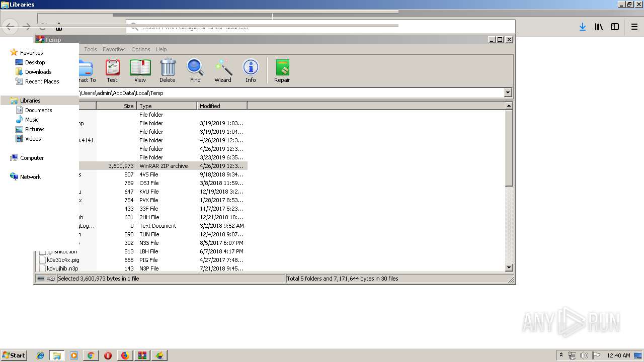Viewport: 644px width, 362px height.
Task: Select the TUN File row
Action: [163, 234]
